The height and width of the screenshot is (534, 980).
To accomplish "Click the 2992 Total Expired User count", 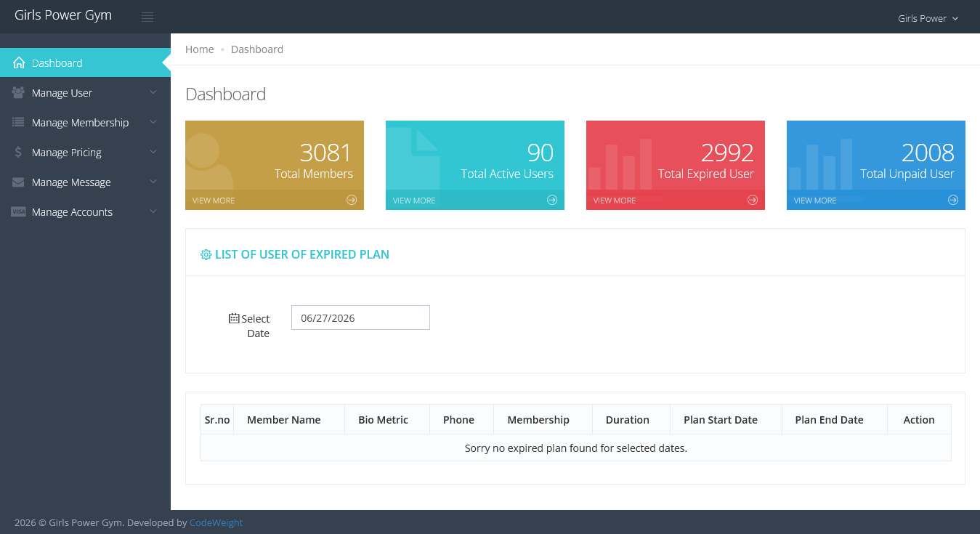I will (x=727, y=153).
